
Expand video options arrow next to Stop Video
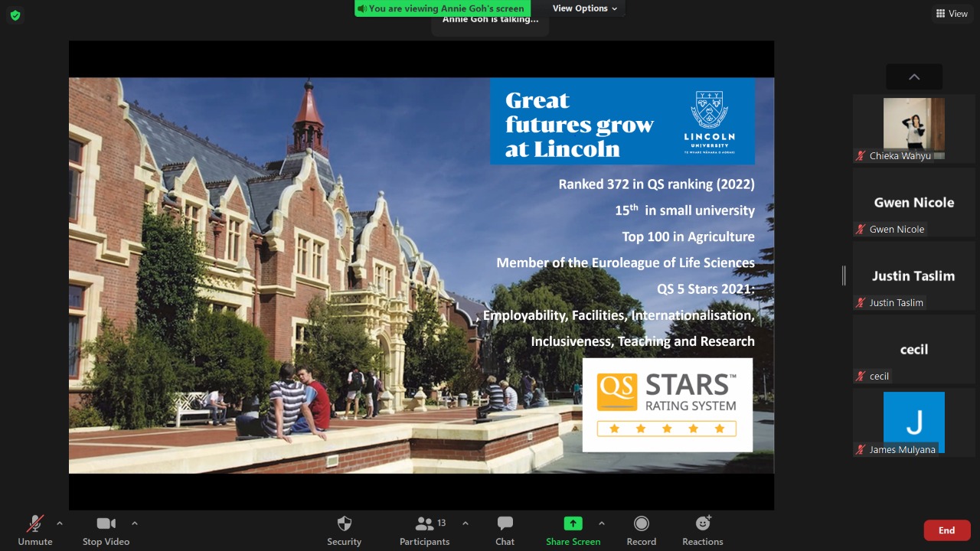pos(135,523)
